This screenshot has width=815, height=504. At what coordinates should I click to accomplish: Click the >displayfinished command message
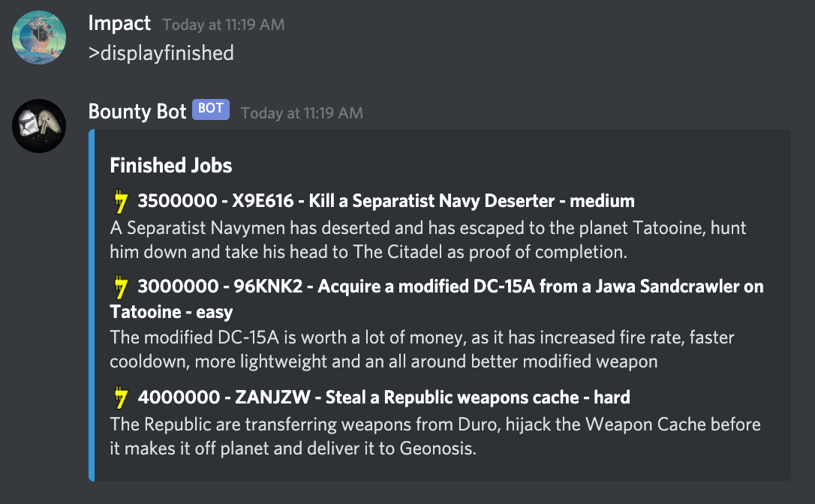161,53
